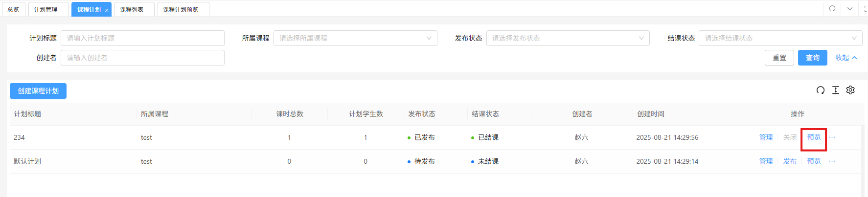
Task: Expand the tab options chevron dropdown
Action: tap(850, 9)
